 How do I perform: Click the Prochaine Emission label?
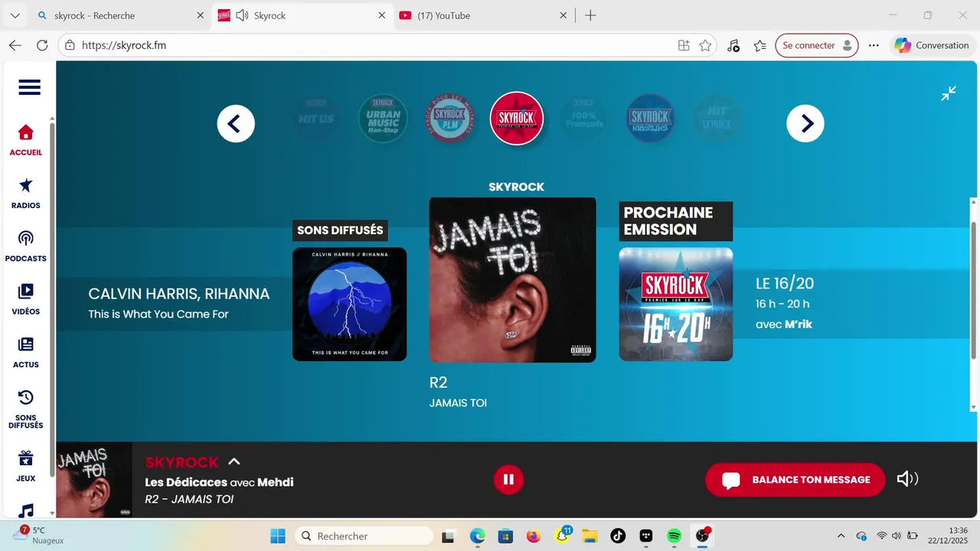click(x=676, y=221)
